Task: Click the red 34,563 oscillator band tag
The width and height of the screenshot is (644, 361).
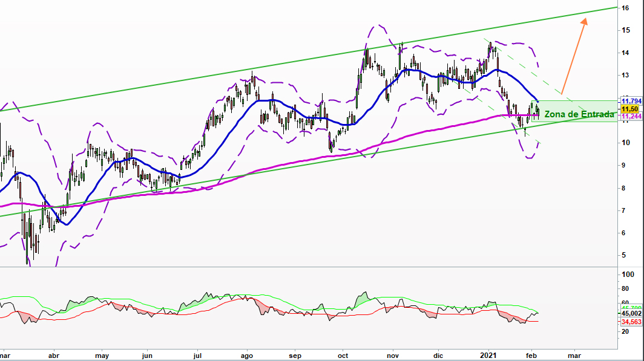Action: coord(631,322)
